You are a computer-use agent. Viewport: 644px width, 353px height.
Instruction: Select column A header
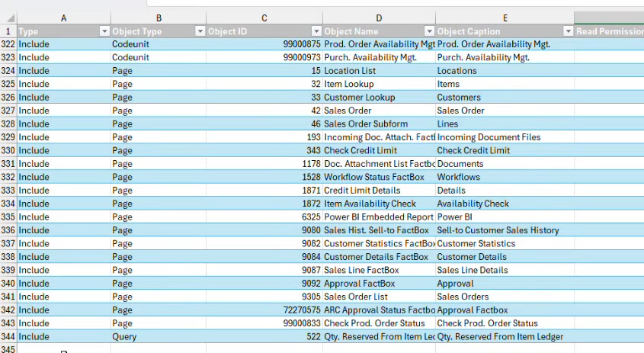coord(64,18)
